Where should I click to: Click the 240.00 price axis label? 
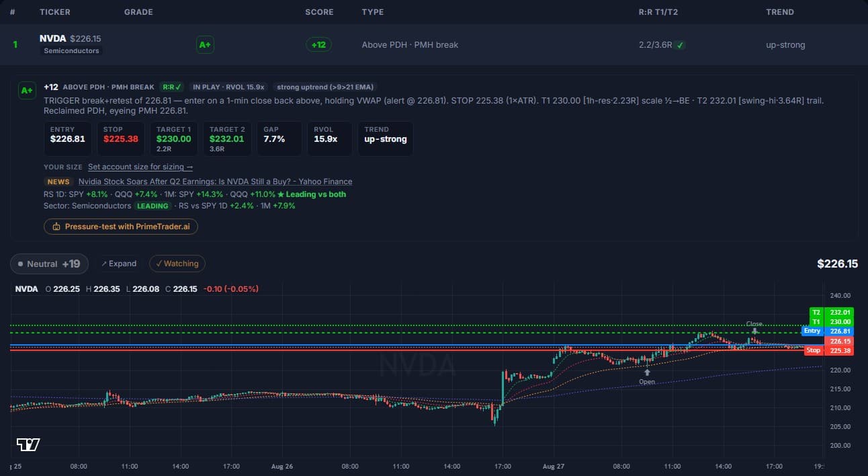840,295
